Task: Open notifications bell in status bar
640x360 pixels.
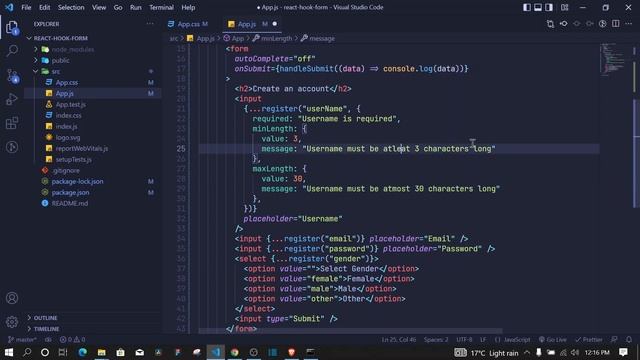Action: click(x=629, y=340)
